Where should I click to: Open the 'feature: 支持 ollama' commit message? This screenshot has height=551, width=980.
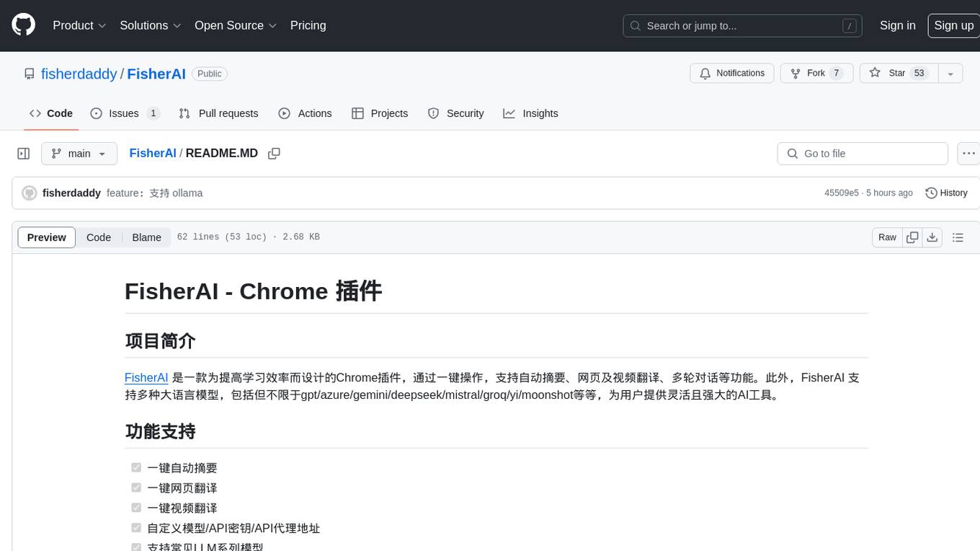click(x=154, y=193)
